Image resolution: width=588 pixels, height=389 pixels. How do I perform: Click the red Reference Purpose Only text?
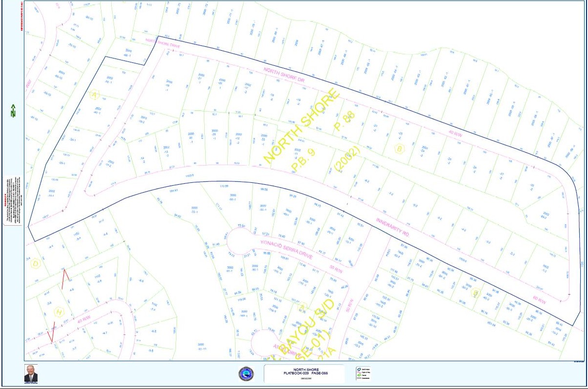point(22,18)
